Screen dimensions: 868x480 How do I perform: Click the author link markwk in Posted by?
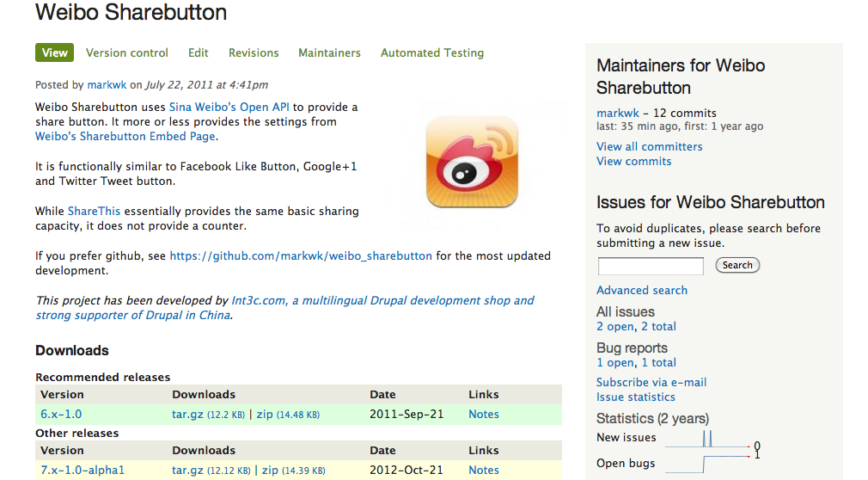(x=107, y=85)
